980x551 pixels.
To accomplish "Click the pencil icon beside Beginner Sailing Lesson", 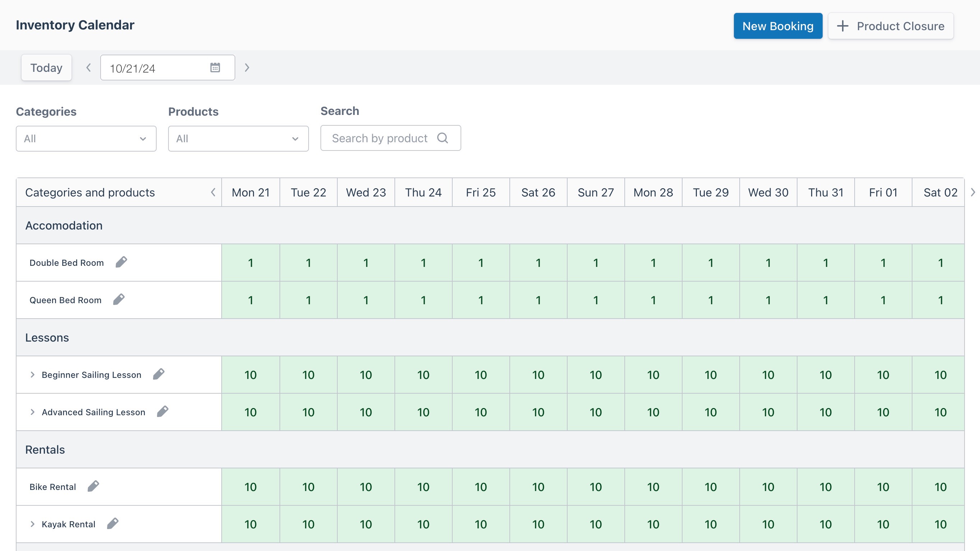I will coord(159,374).
